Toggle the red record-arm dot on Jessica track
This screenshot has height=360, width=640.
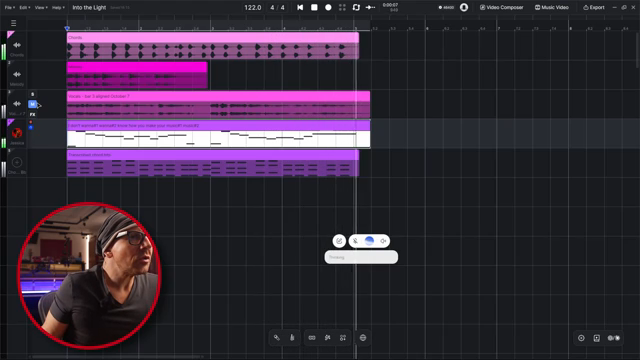pos(31,122)
